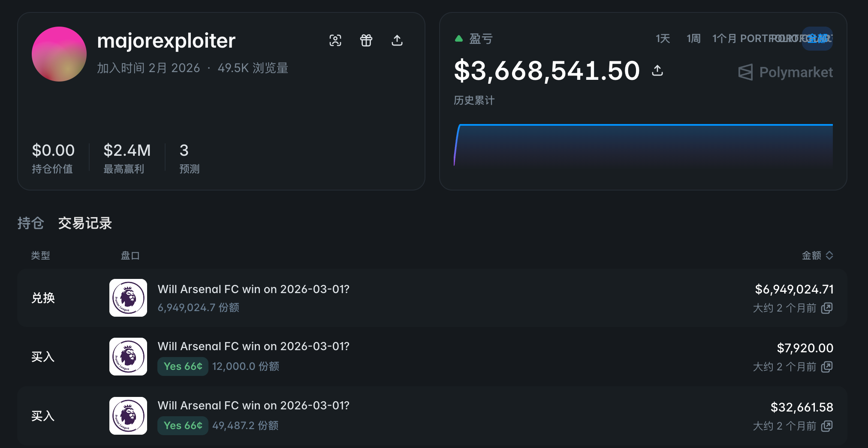The image size is (868, 448).
Task: Open the external link icon on the 兑换 row
Action: click(828, 308)
